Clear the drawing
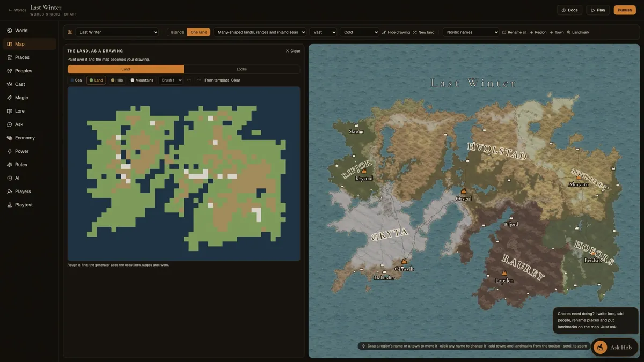The width and height of the screenshot is (644, 362). [236, 80]
